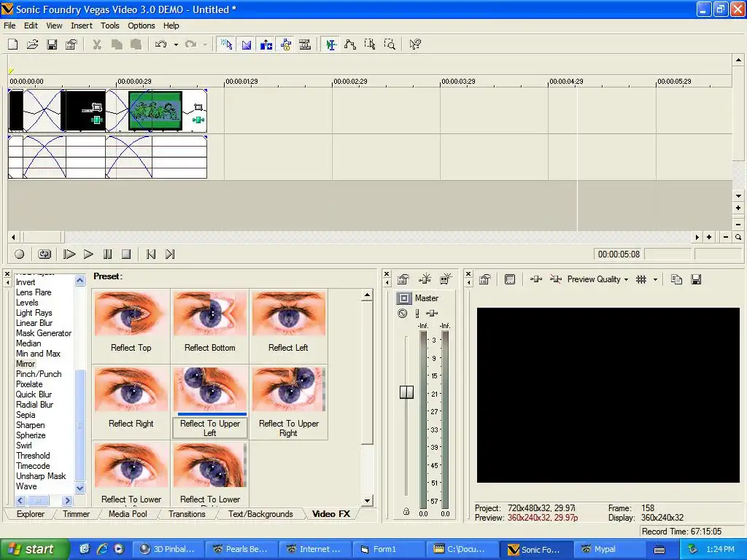Image resolution: width=747 pixels, height=560 pixels.
Task: Toggle lock envelopes to events button
Action: coord(285,44)
